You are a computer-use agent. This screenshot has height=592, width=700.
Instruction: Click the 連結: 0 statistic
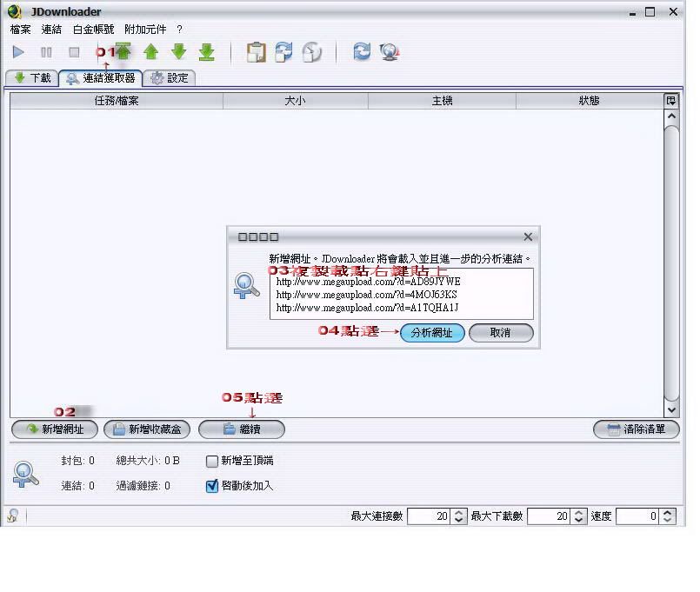point(77,486)
